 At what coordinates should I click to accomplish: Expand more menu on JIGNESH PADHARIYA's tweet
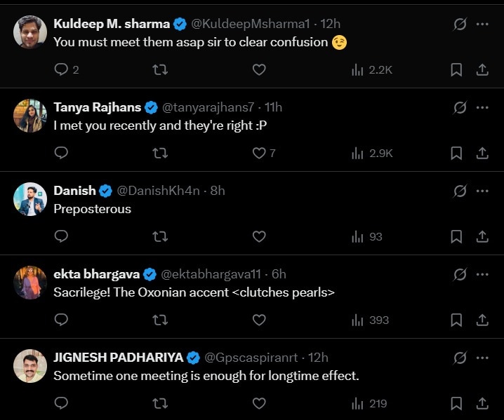[482, 358]
